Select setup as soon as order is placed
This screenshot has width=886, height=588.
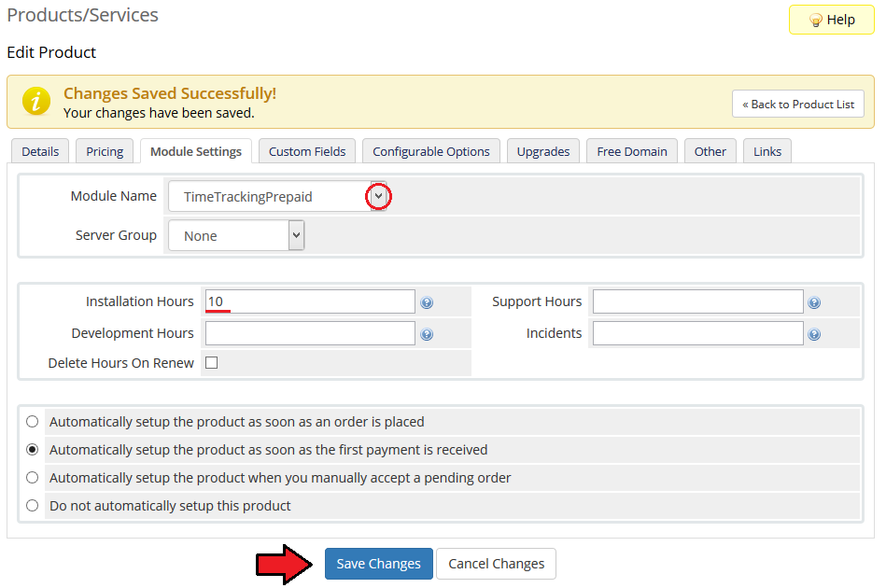pos(32,421)
